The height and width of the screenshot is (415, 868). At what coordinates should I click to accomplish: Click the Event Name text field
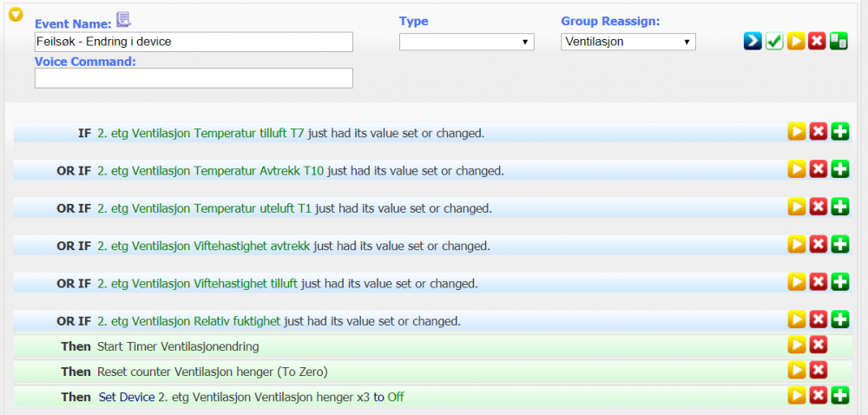194,42
